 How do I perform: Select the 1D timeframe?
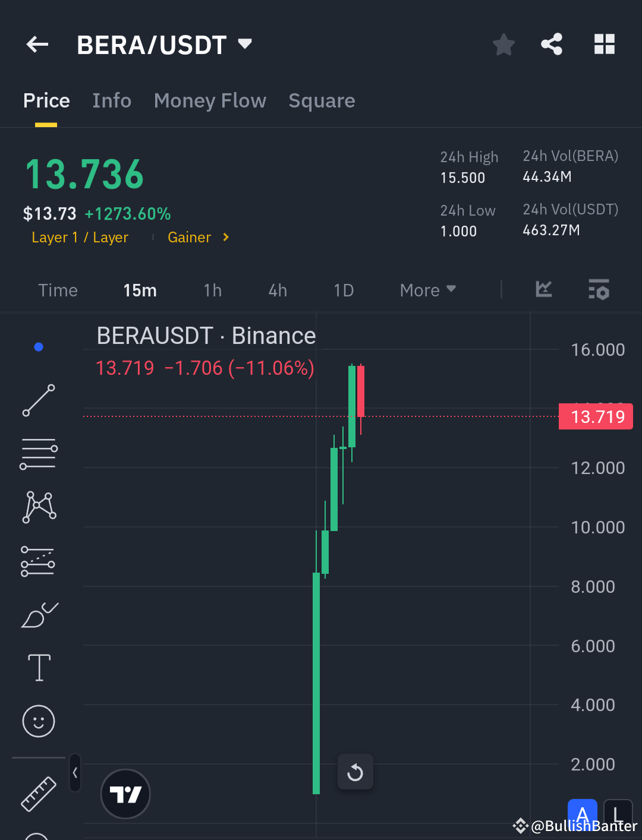pos(344,290)
